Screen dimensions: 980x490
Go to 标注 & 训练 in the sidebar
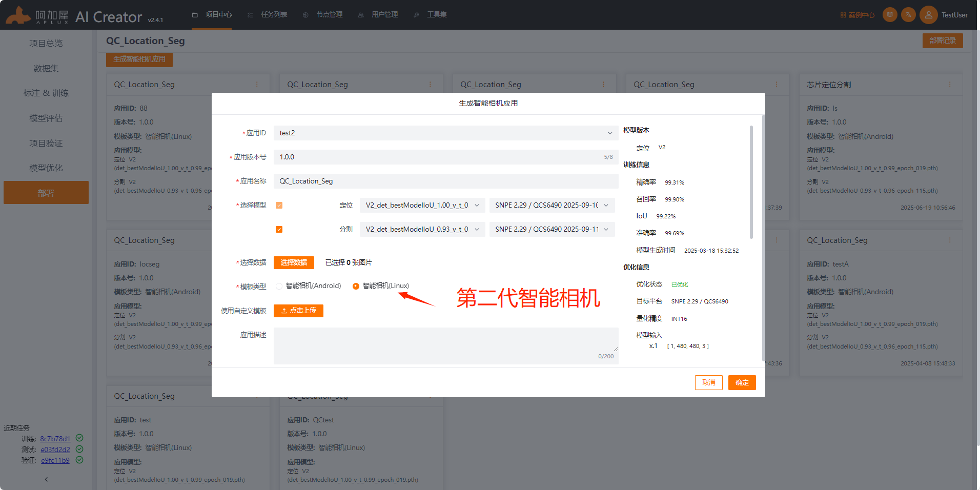click(46, 93)
